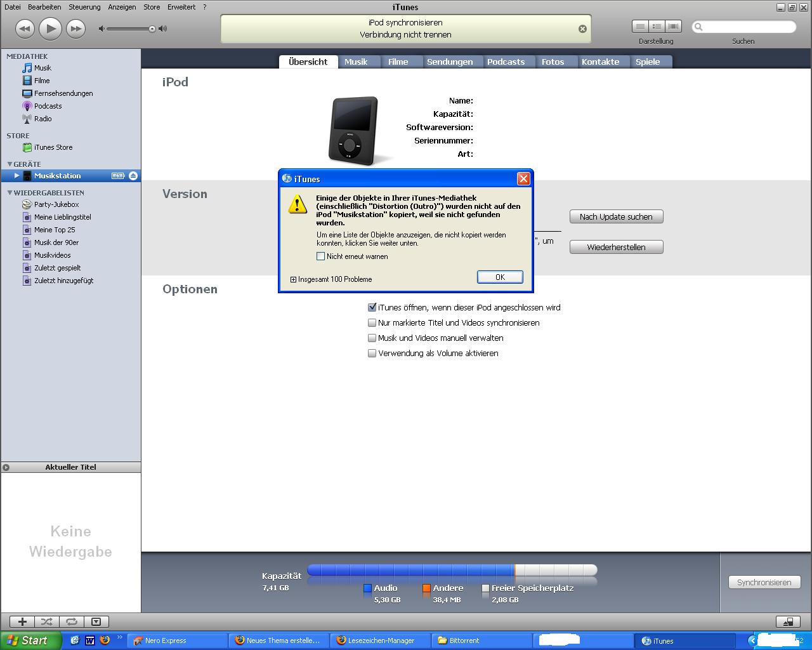Click OK in the iTunes warning dialog
Image resolution: width=812 pixels, height=650 pixels.
click(x=500, y=277)
